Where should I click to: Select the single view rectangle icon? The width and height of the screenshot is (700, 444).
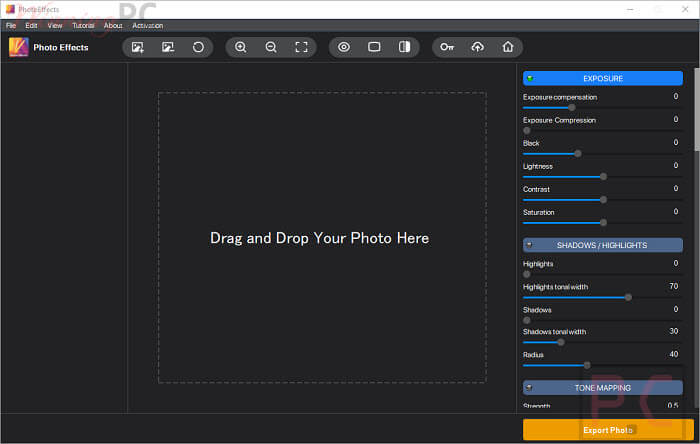[x=374, y=47]
